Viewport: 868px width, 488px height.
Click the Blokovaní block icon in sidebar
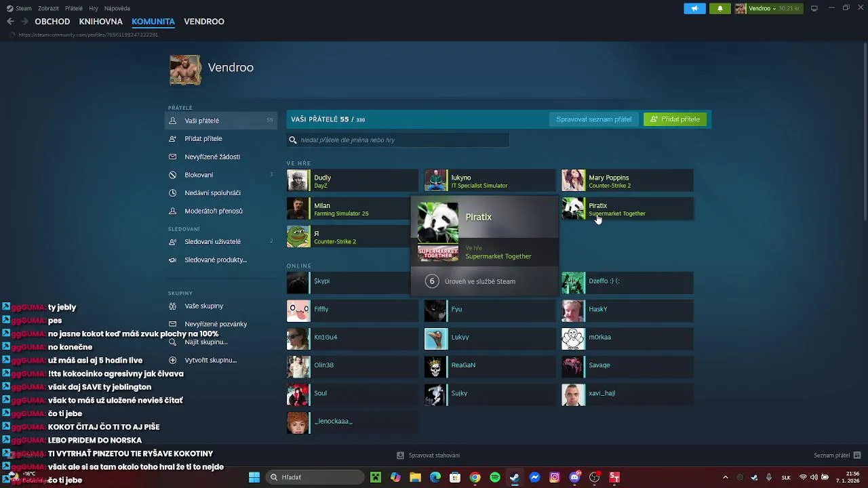pos(172,175)
